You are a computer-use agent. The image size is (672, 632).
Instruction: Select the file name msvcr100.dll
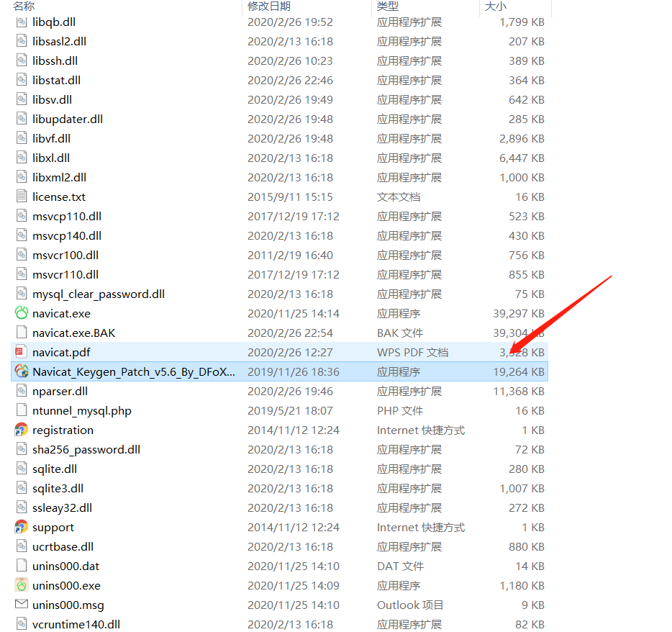click(x=65, y=255)
